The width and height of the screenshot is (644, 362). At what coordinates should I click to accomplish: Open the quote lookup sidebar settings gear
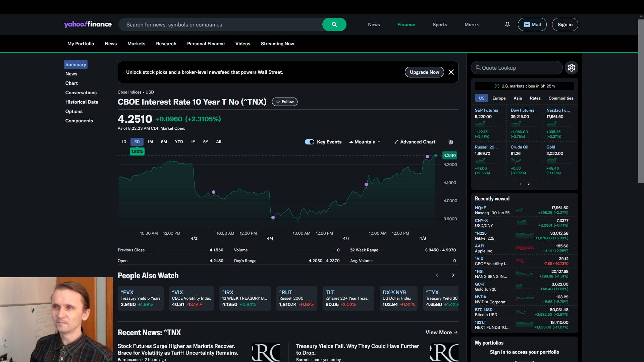pyautogui.click(x=571, y=68)
